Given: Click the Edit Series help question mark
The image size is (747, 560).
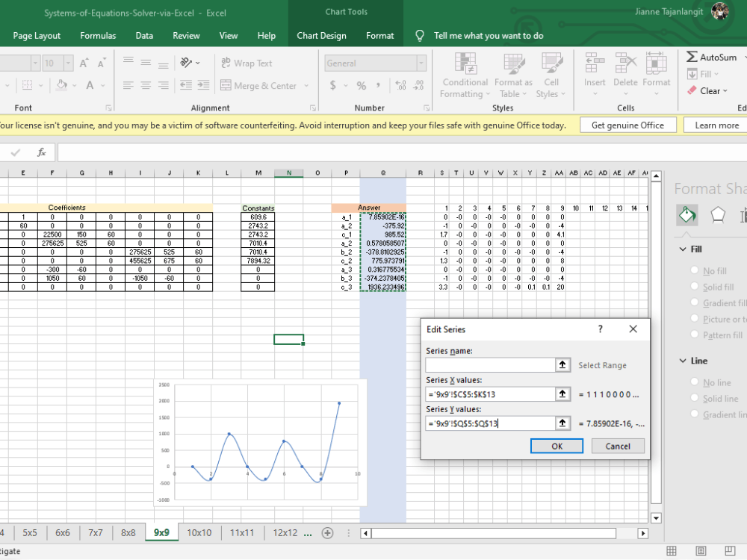Looking at the screenshot, I should (601, 329).
